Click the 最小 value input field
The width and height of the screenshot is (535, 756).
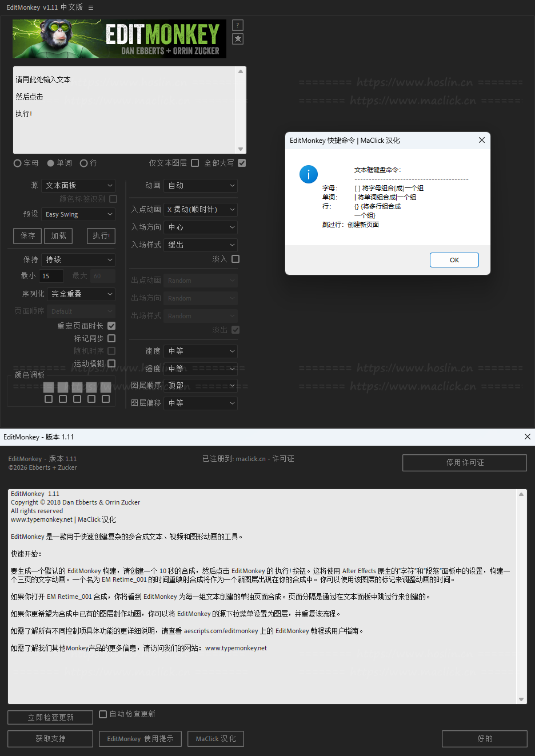(51, 276)
